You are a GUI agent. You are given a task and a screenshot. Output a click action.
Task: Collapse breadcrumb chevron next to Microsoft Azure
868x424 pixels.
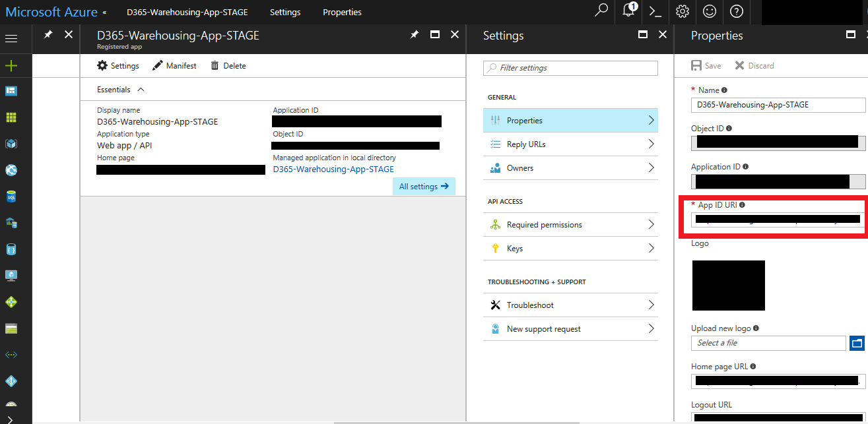click(x=104, y=13)
